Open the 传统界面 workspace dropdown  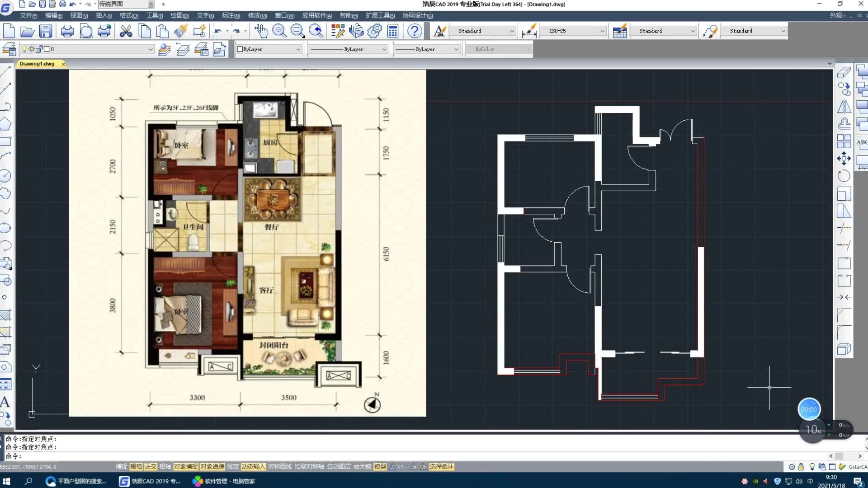(126, 4)
